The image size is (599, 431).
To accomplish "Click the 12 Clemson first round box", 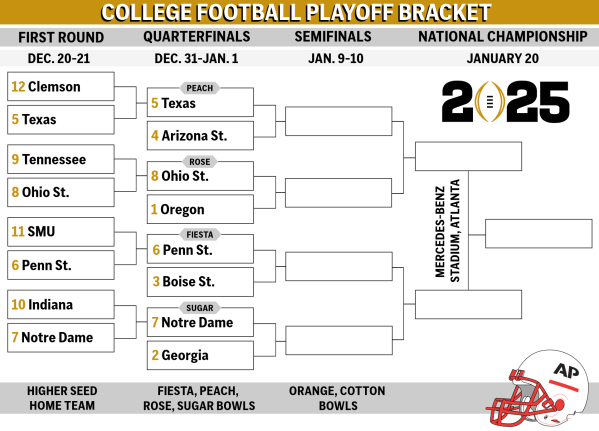I will [x=61, y=87].
